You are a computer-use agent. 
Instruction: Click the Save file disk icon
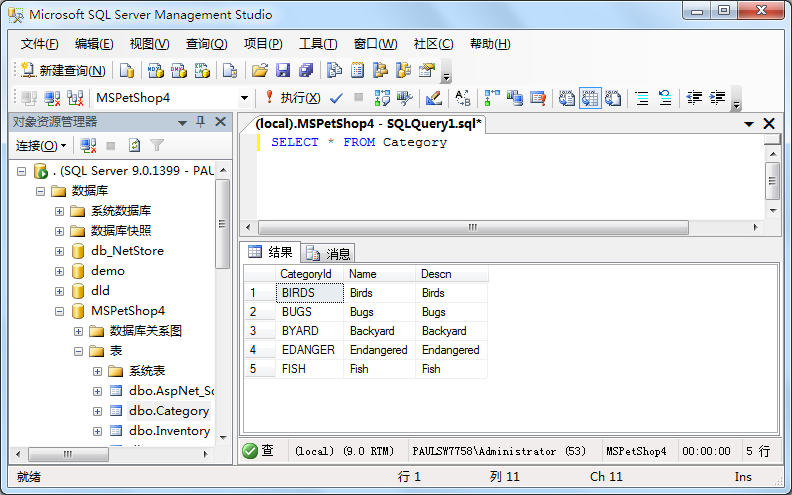coord(283,71)
